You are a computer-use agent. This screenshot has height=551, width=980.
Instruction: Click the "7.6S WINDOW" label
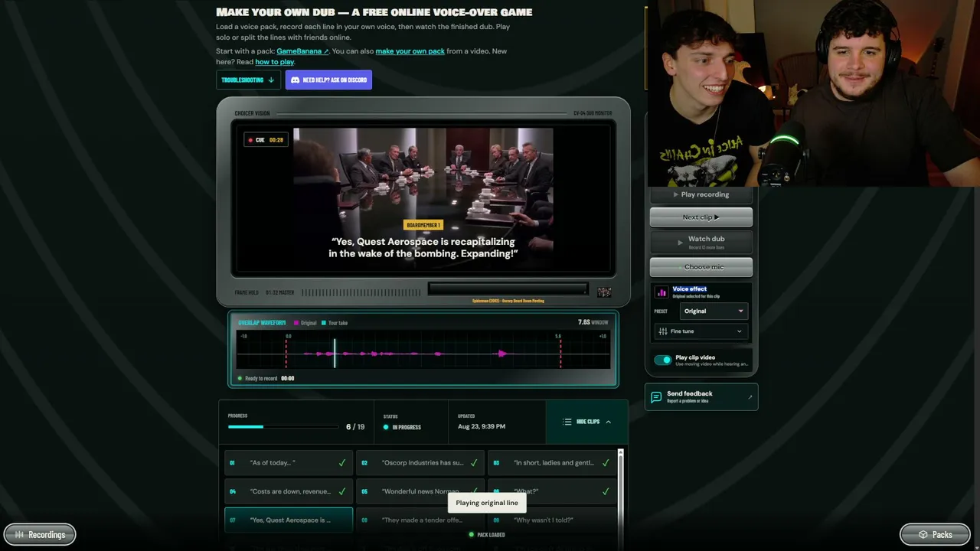tap(593, 322)
